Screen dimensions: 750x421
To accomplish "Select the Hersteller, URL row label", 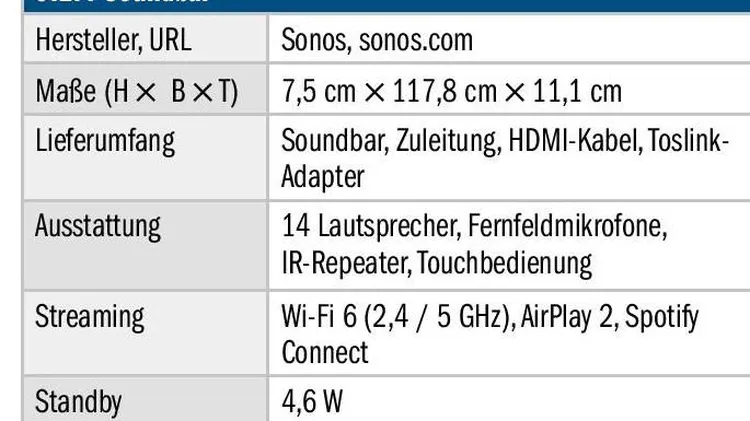I will 112,41.
